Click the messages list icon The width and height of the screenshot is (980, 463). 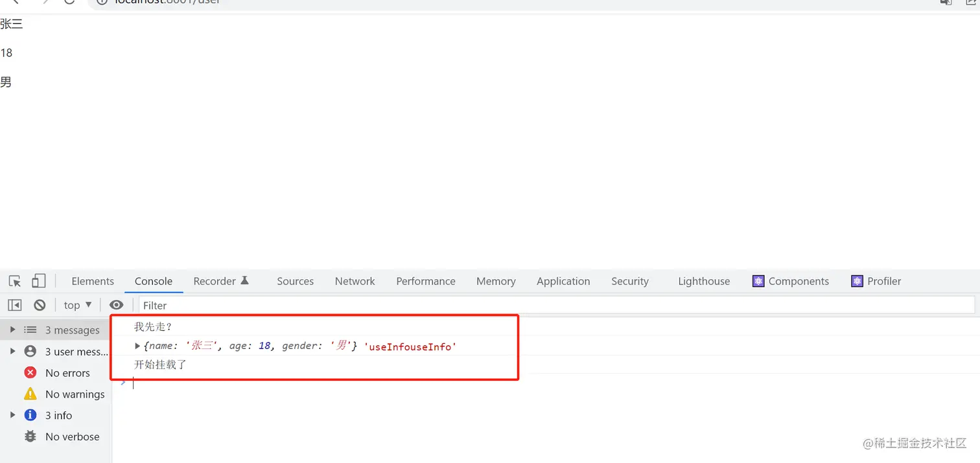tap(30, 330)
